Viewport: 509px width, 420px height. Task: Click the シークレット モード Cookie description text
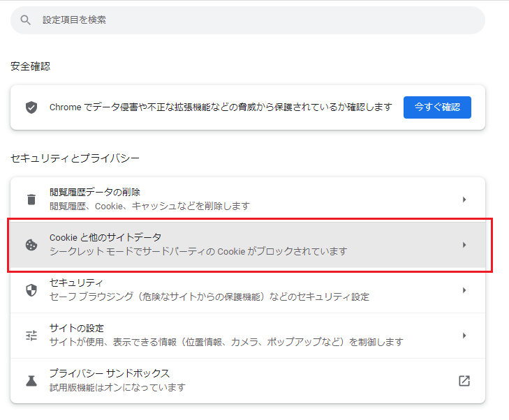pos(198,251)
